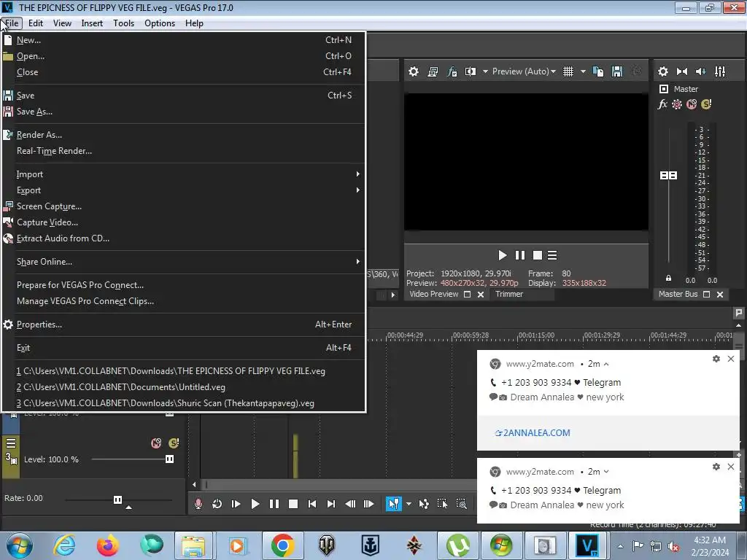
Task: Click Dim Output speaker icon
Action: click(x=701, y=71)
